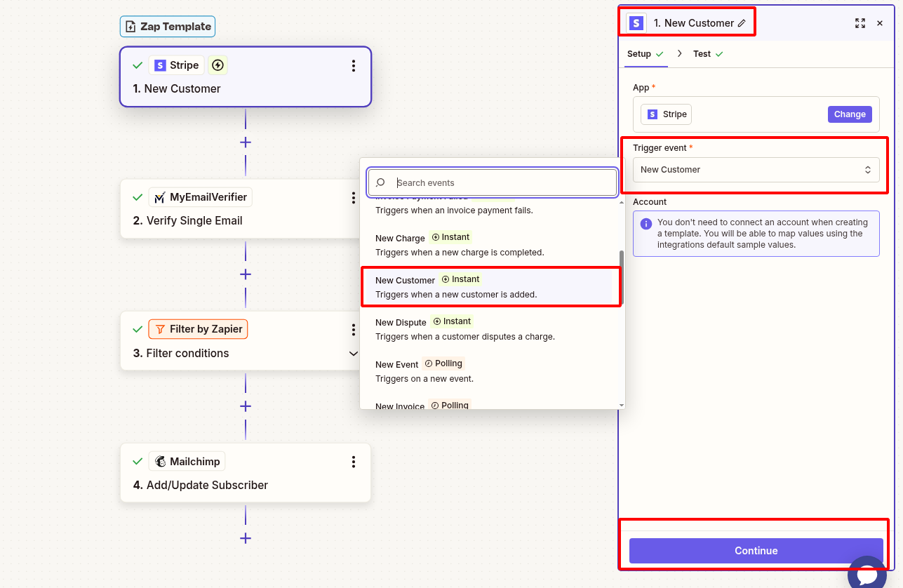Screen dimensions: 903x588
Task: Select the Filter by Zapier funnel icon
Action: coord(160,328)
